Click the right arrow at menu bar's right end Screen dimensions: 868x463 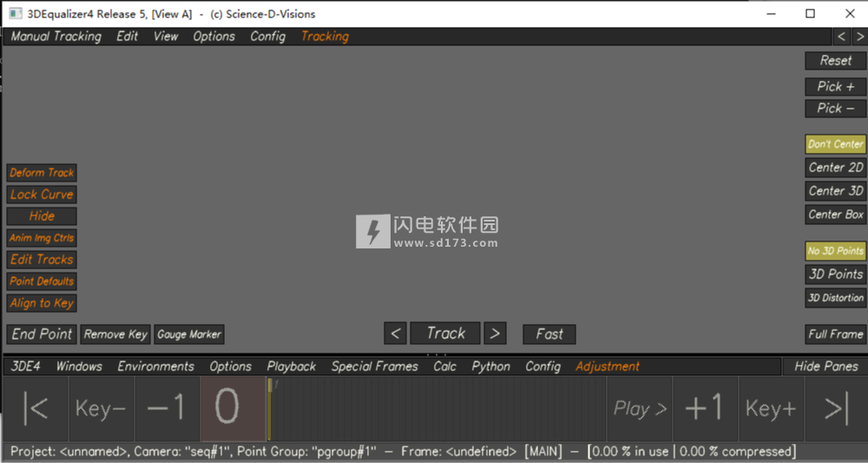click(859, 36)
